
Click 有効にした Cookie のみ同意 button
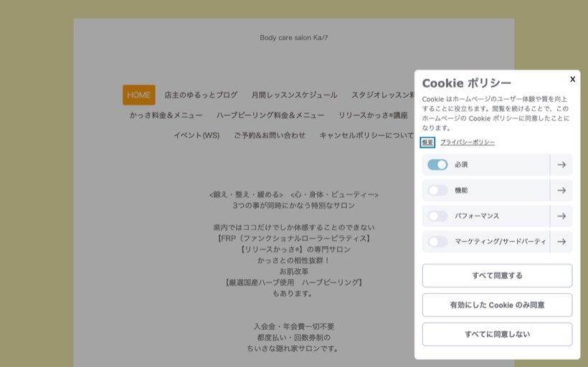[497, 305]
